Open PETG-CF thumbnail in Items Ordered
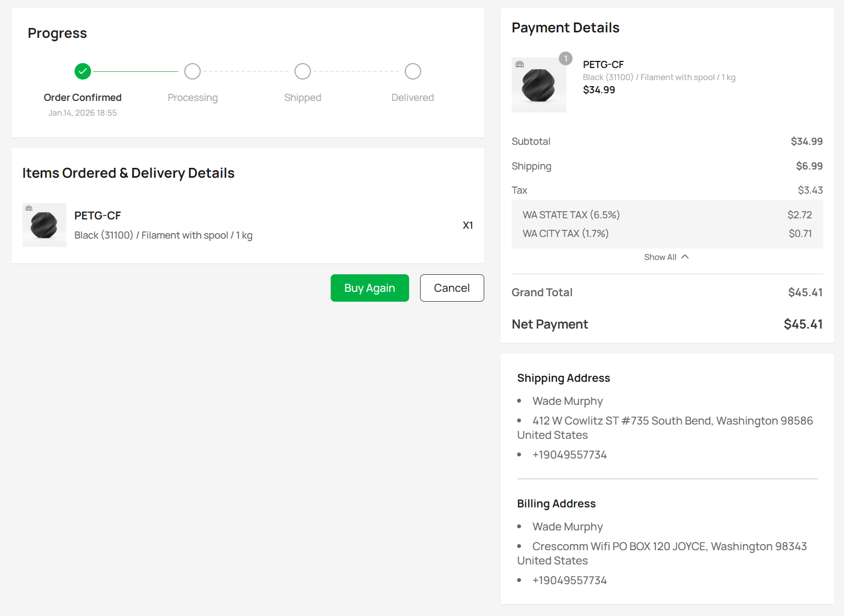 [x=44, y=225]
